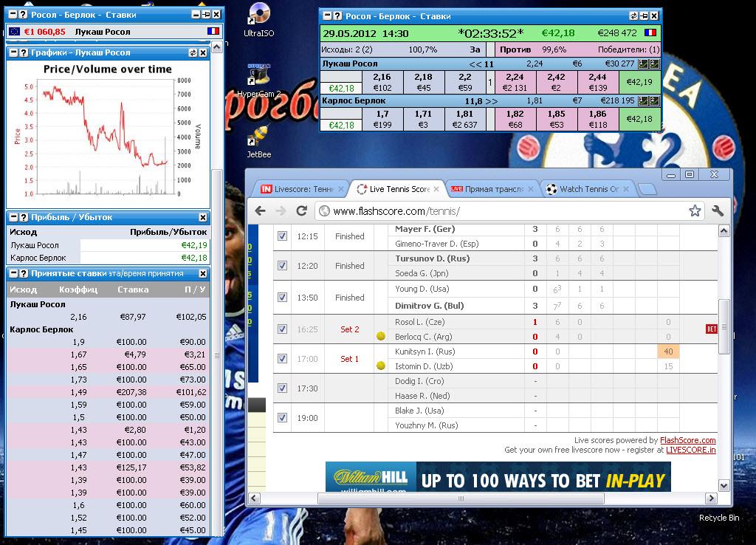
Task: Reload the flashscore page
Action: (302, 210)
